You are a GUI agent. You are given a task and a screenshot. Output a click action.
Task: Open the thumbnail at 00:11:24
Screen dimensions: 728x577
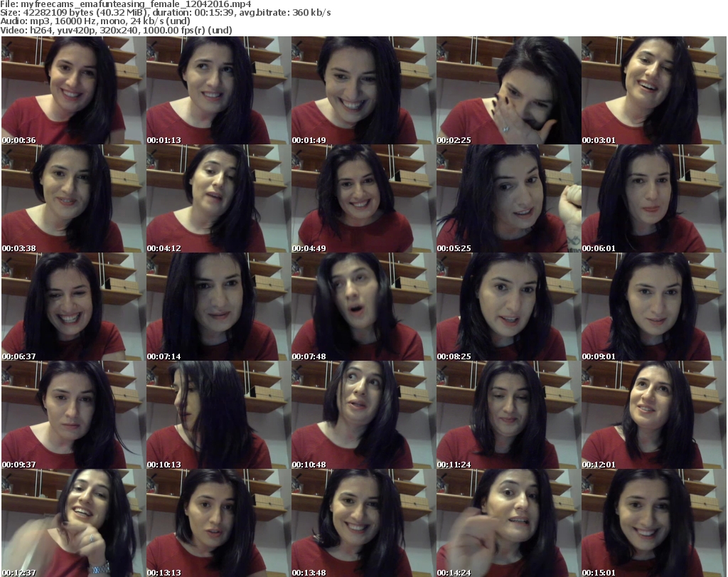(x=507, y=415)
